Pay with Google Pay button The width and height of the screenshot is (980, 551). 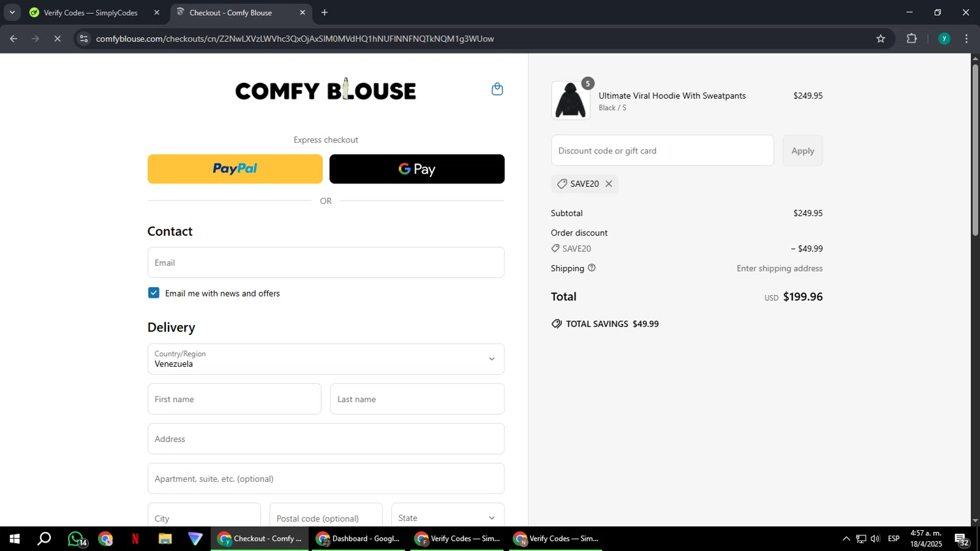[x=417, y=169]
